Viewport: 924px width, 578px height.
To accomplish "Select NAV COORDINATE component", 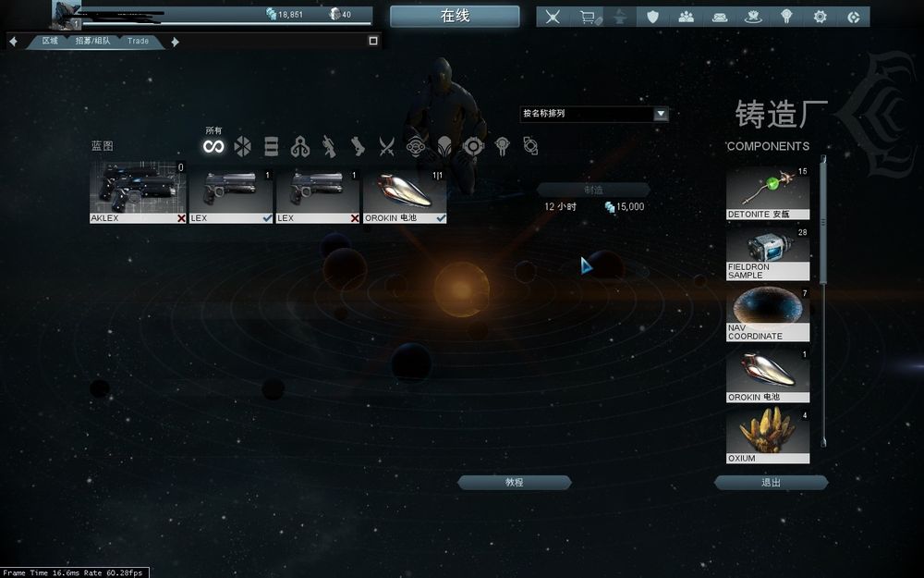I will coord(768,315).
